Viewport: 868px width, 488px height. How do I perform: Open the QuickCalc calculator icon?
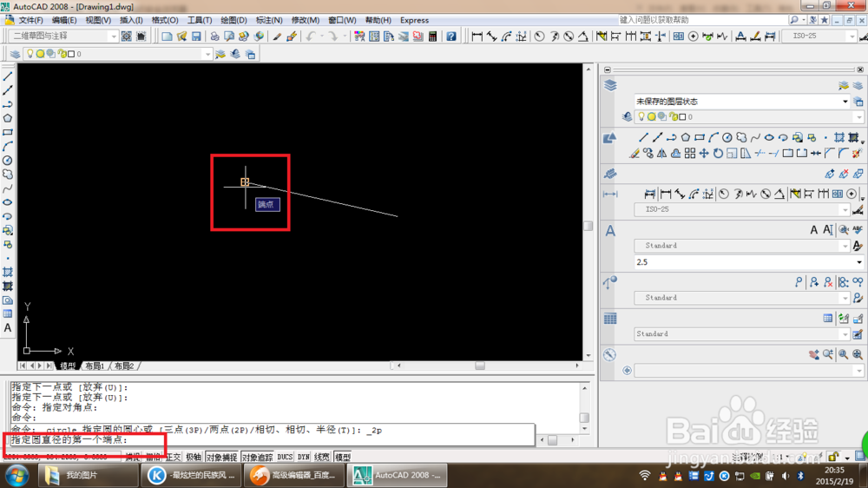[x=433, y=36]
